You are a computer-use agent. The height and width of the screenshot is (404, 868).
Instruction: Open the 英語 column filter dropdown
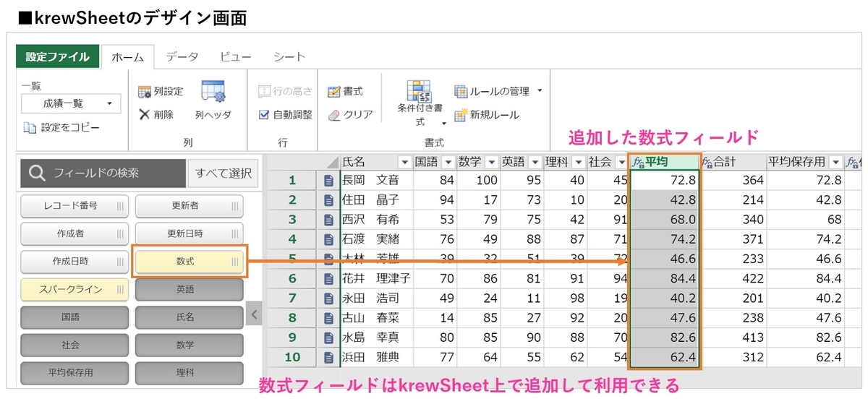coord(535,162)
